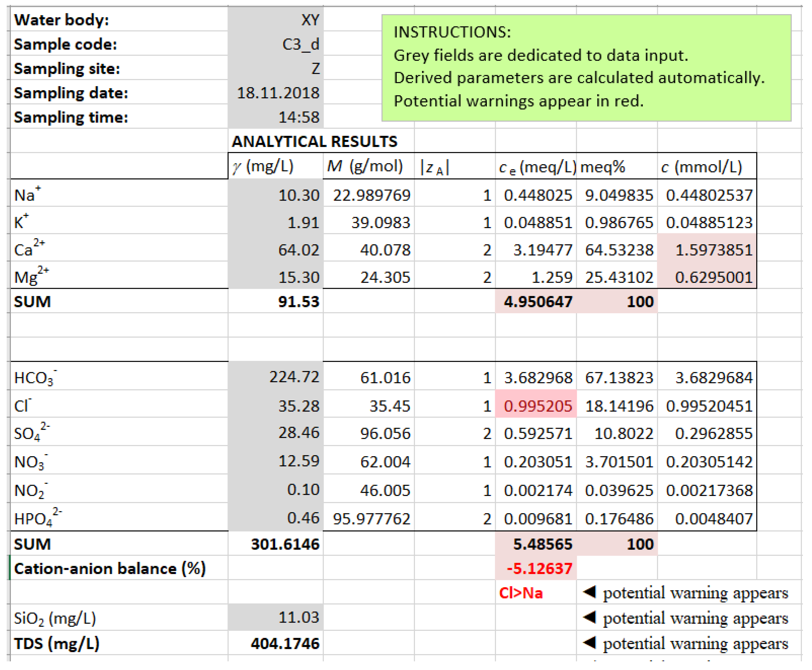The image size is (812, 670).
Task: Click the red highlighted Cl- meq/L value
Action: (537, 406)
